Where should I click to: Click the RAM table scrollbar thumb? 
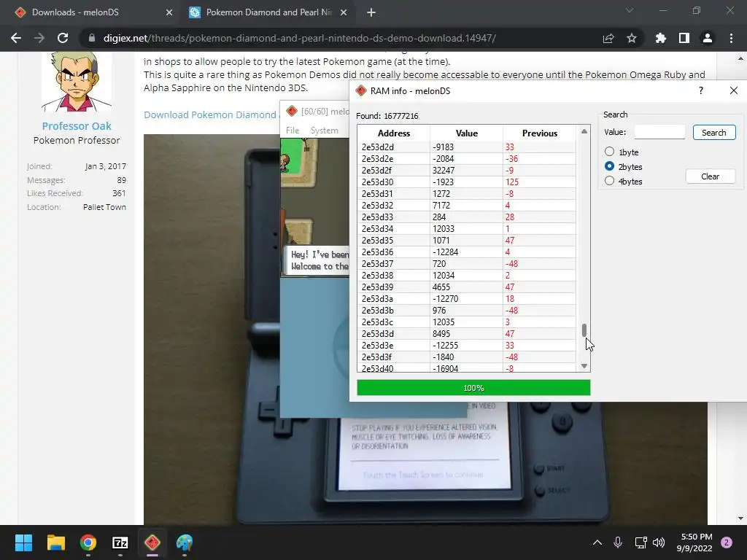pyautogui.click(x=584, y=330)
